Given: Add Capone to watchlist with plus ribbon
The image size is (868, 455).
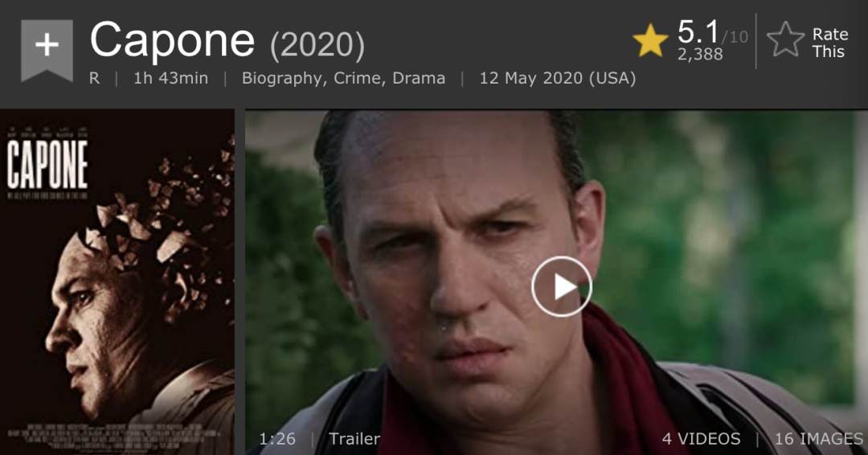Looking at the screenshot, I should (47, 51).
